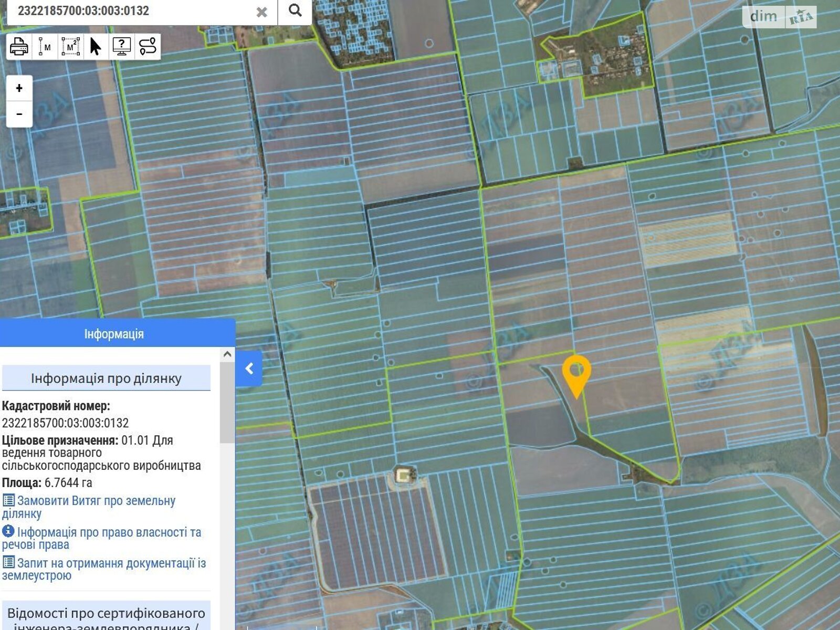Zoom out the map with minus
This screenshot has height=630, width=840.
click(x=19, y=114)
